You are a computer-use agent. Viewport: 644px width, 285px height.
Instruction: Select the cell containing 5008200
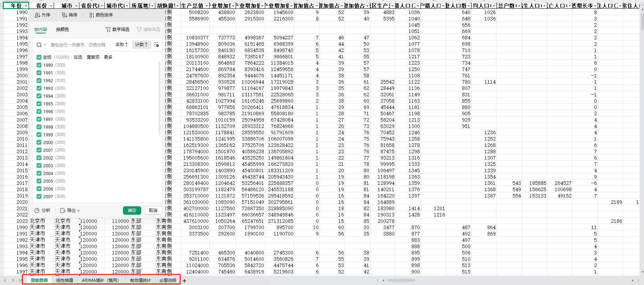[x=195, y=12]
